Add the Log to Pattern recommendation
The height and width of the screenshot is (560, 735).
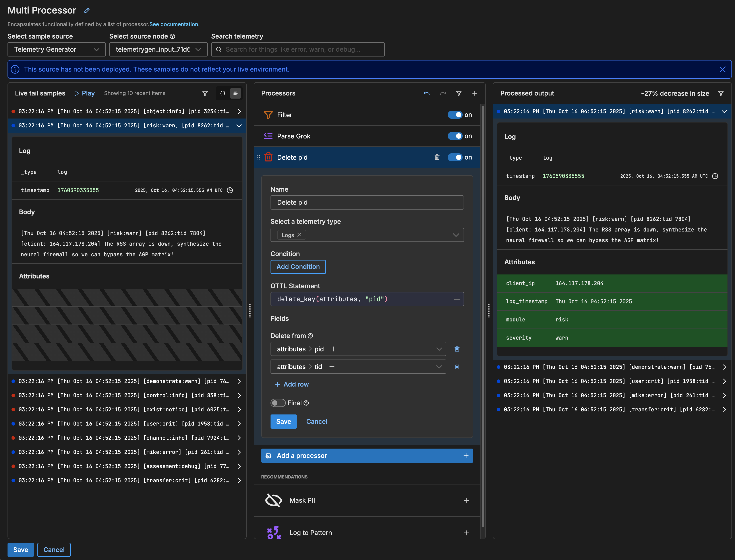[466, 533]
